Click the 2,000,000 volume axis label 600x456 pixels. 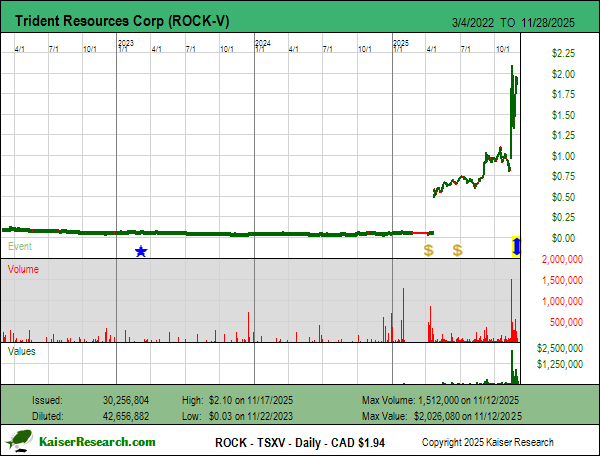[562, 259]
